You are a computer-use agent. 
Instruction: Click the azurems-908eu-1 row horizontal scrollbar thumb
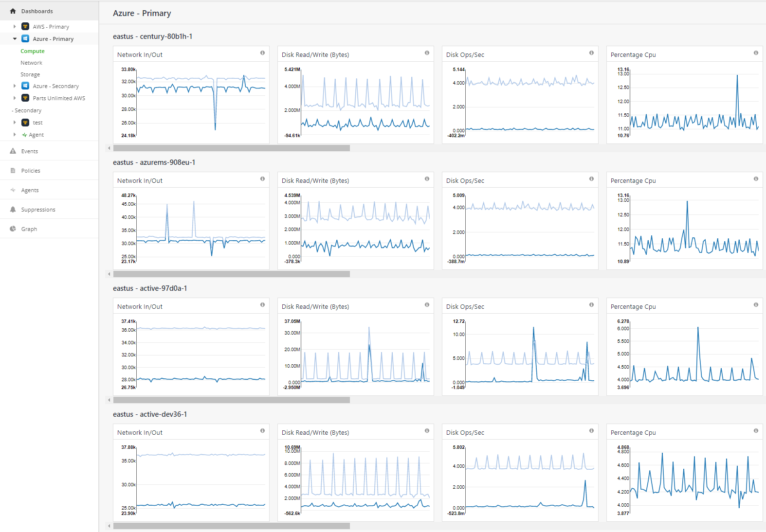232,274
